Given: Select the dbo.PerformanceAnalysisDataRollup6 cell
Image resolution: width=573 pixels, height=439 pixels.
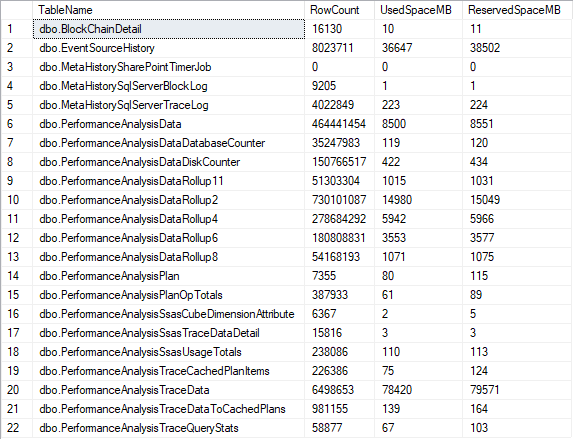Looking at the screenshot, I should point(168,238).
